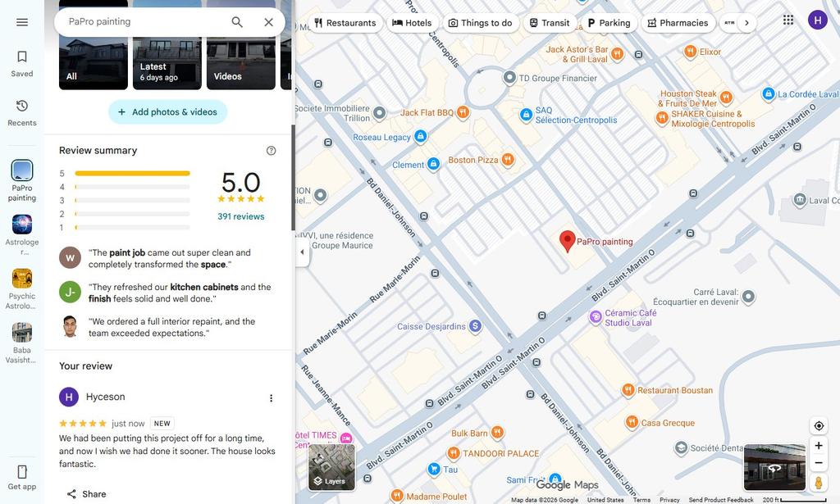Open Privacy link in footer
Image resolution: width=840 pixels, height=504 pixels.
point(669,500)
